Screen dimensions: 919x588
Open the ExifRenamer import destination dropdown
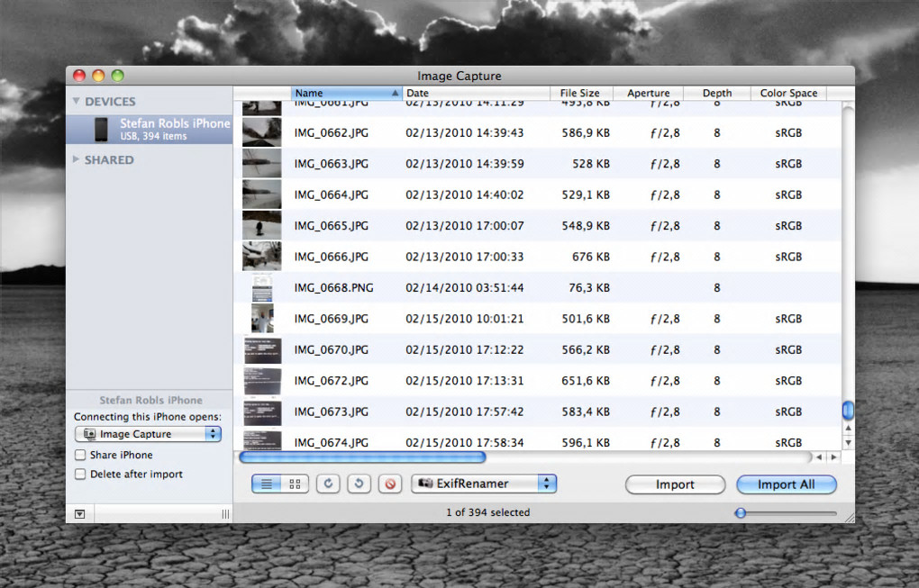(x=484, y=484)
